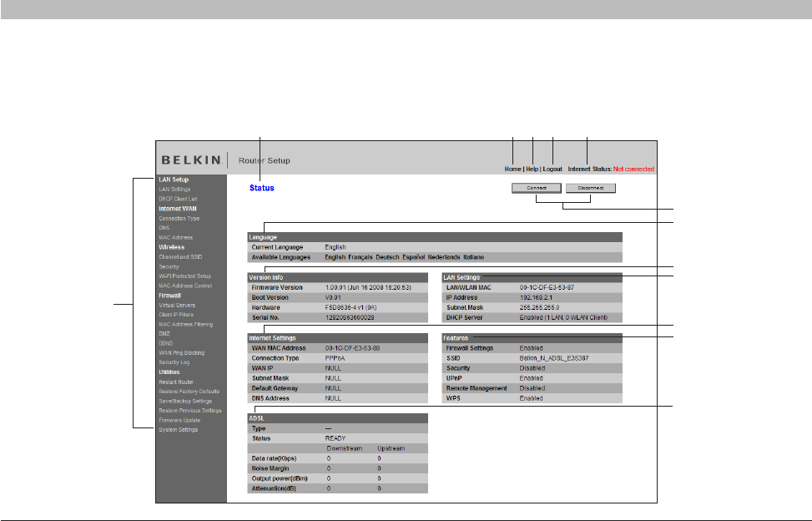Screen dimensions: 812x521
Task: Click the LAN Setup sidebar heading
Action: pos(174,180)
